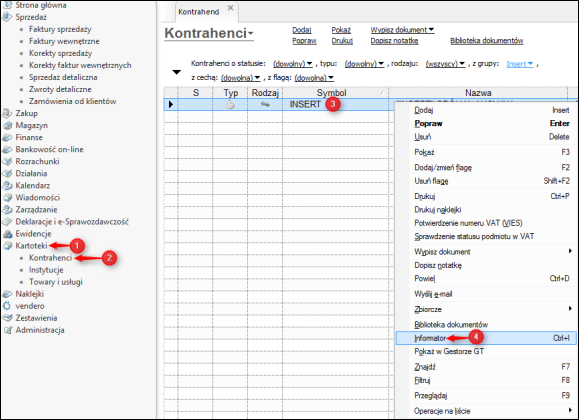Click the Ewidencje module icon
The image size is (579, 420).
7,234
